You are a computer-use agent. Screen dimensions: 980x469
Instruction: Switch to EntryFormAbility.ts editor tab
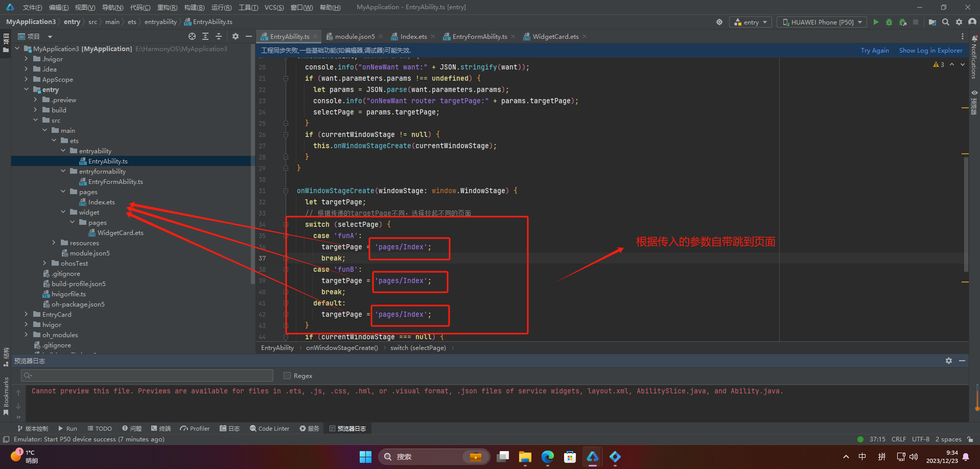pyautogui.click(x=479, y=36)
